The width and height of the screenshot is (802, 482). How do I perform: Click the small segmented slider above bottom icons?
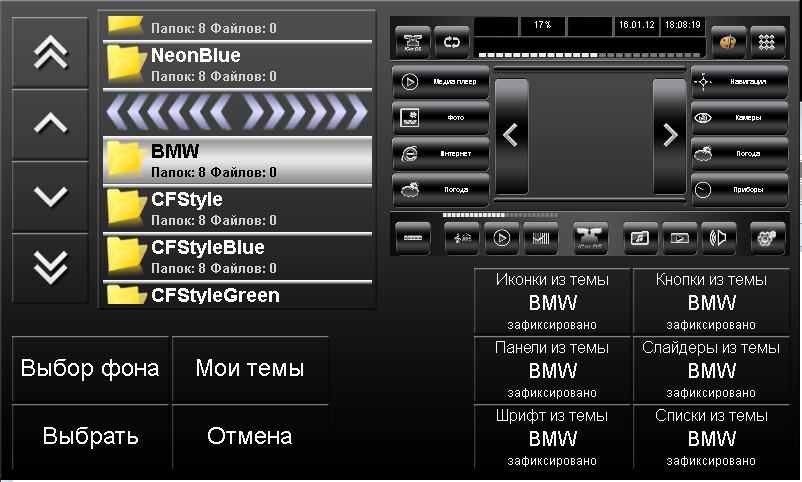click(x=500, y=215)
